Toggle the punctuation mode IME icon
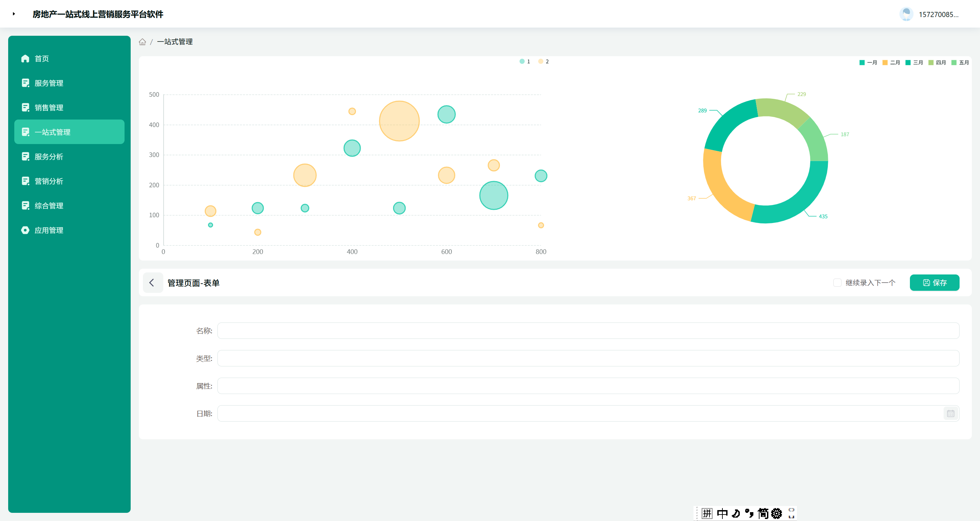 pos(749,514)
